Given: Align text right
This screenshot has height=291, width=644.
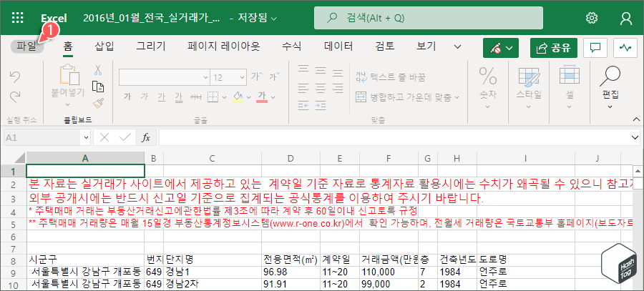Looking at the screenshot, I should (338, 88).
